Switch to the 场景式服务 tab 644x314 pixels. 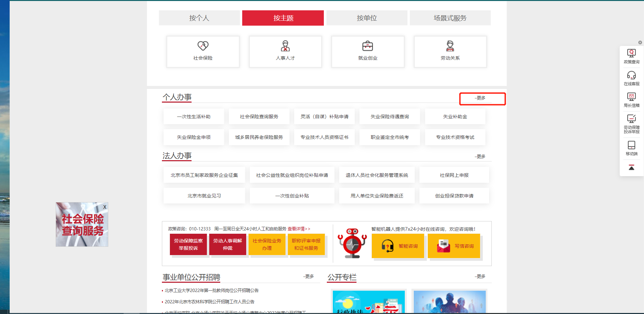[450, 18]
